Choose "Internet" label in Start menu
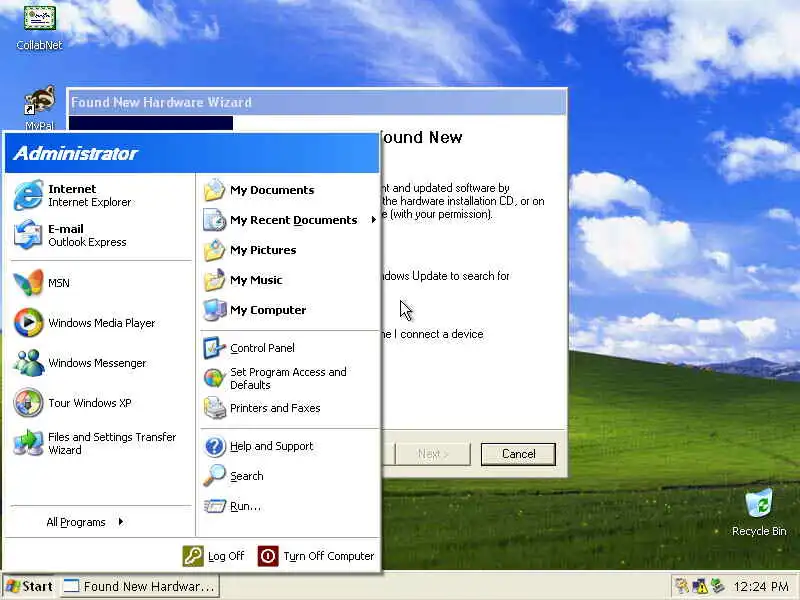This screenshot has height=600, width=800. 72,189
